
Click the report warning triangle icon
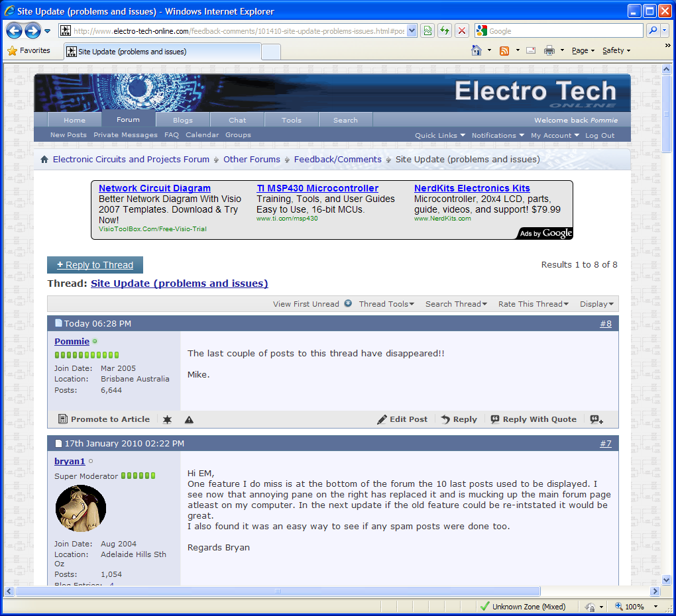pyautogui.click(x=189, y=419)
